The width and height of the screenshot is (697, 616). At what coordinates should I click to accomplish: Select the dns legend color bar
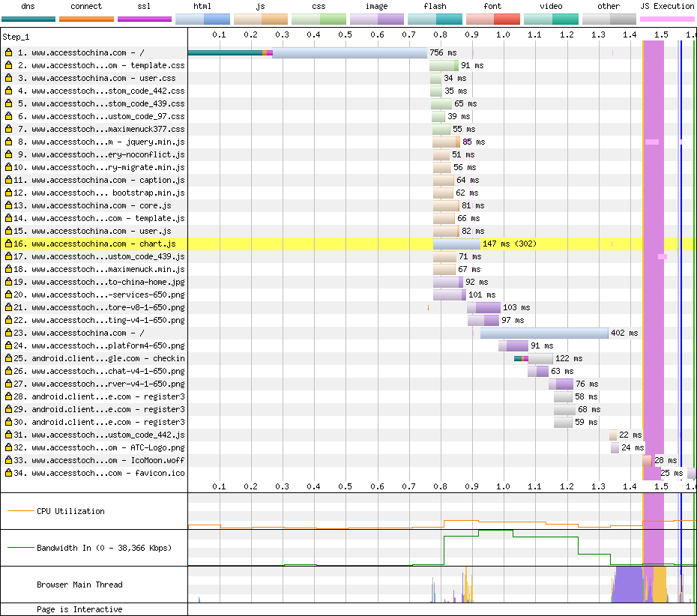(28, 19)
